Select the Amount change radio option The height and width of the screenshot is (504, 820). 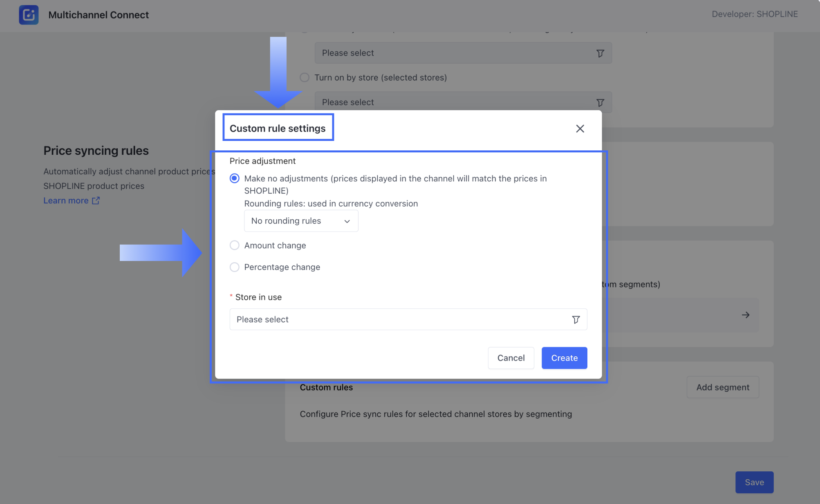[235, 245]
